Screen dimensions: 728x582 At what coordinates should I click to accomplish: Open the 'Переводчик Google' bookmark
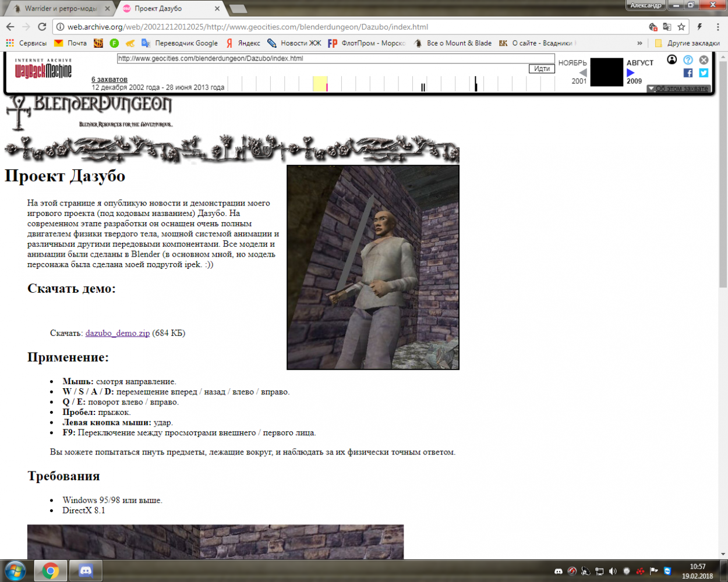coord(180,43)
